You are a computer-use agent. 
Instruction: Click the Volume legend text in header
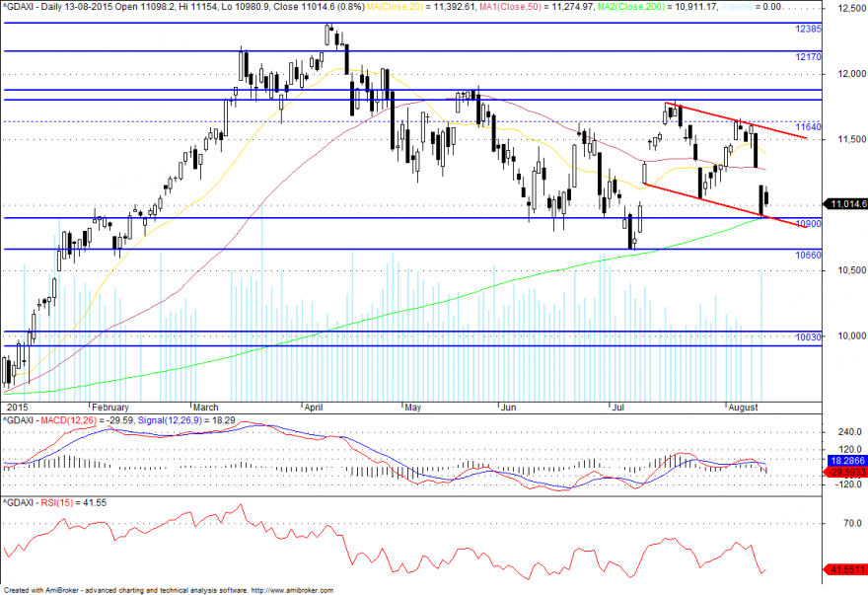point(738,7)
